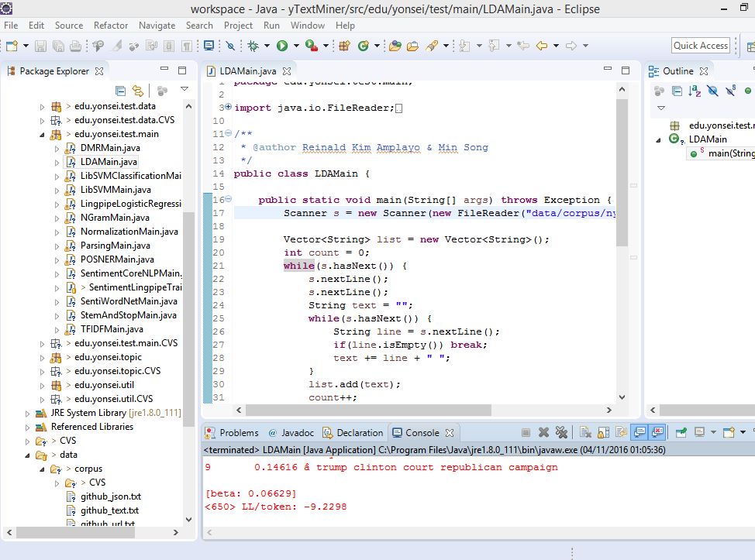The height and width of the screenshot is (560, 755).
Task: Expand the JRE System Library node
Action: click(29, 413)
